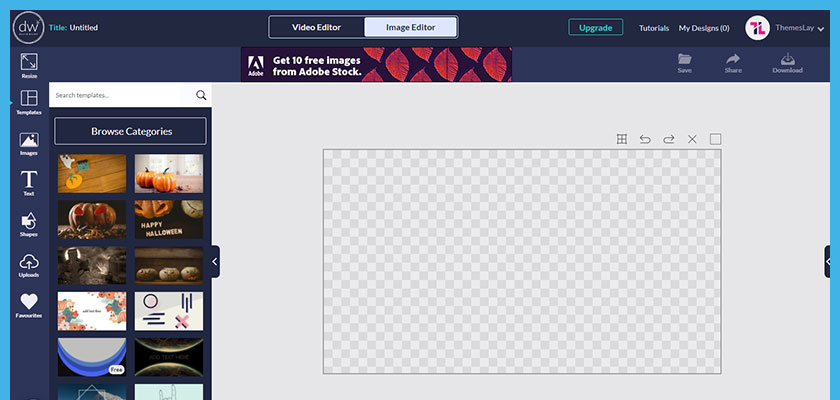Toggle the canvas grid icon
840x400 pixels.
click(x=621, y=139)
